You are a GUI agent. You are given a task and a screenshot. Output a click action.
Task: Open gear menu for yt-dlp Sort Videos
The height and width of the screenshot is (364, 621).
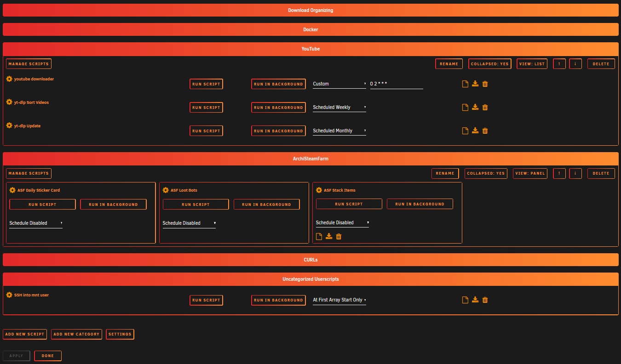pyautogui.click(x=9, y=102)
